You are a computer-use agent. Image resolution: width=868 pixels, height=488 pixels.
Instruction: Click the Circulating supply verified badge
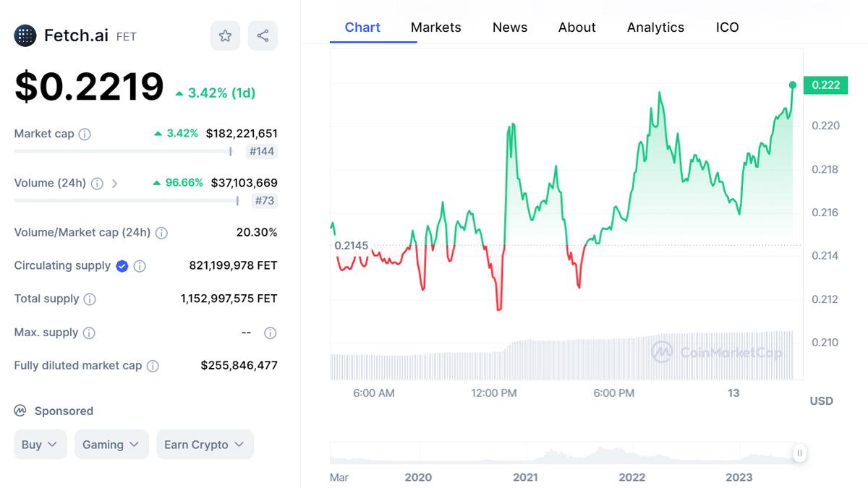122,266
